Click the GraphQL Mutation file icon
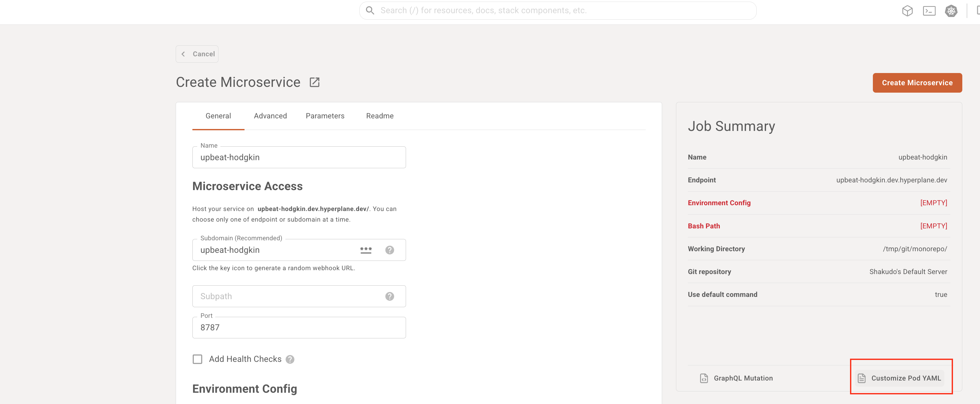 (704, 378)
